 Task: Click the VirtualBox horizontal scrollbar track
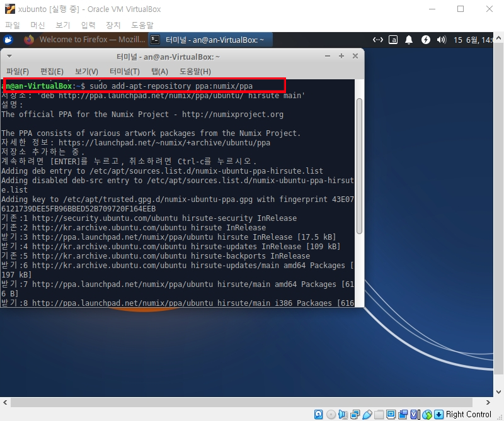point(241,402)
